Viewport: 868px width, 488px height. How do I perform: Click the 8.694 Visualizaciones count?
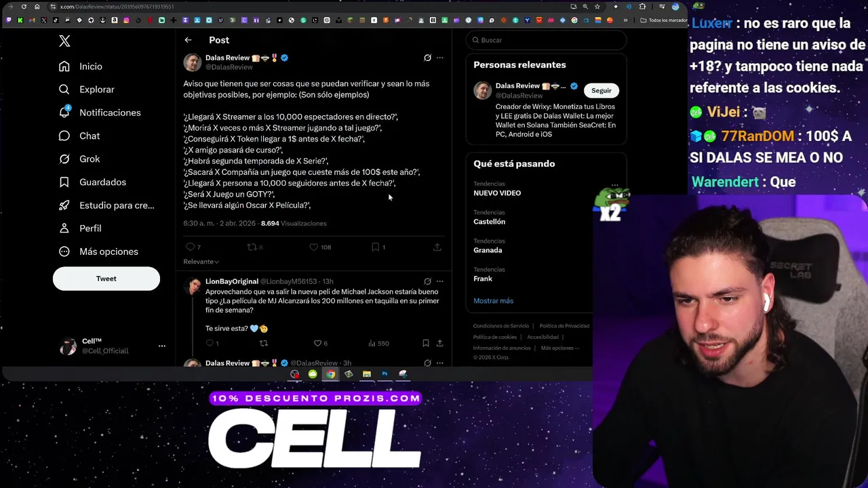click(x=294, y=224)
